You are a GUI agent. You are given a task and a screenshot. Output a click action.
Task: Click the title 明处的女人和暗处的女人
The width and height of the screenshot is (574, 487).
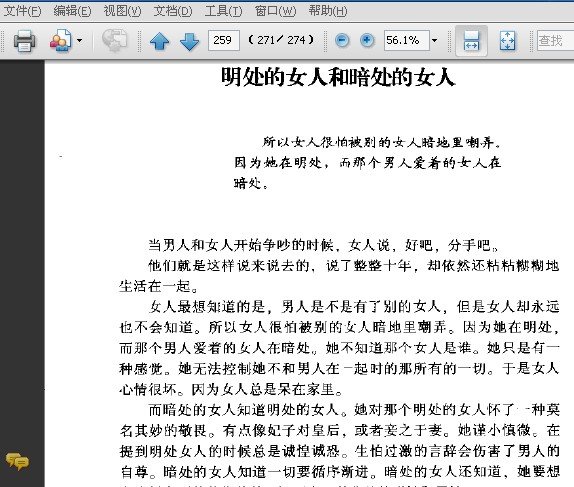[338, 77]
